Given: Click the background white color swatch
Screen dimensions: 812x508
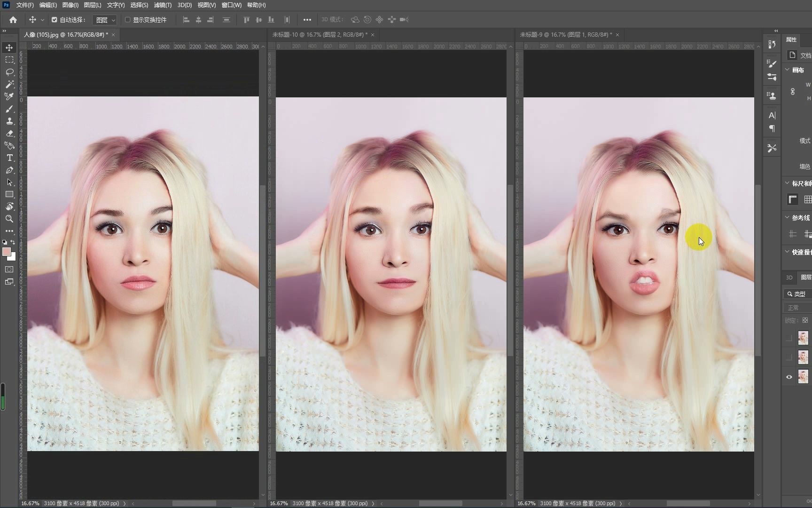Looking at the screenshot, I should (x=13, y=258).
